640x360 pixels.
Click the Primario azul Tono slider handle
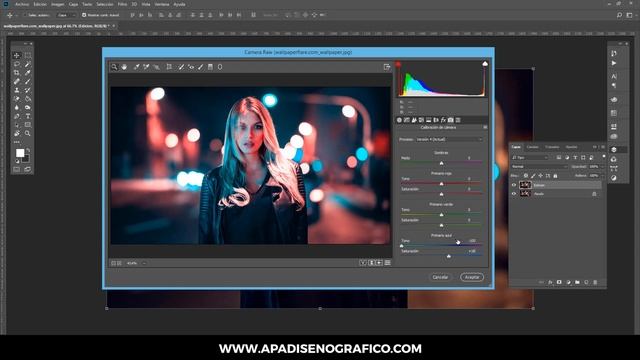click(x=402, y=246)
